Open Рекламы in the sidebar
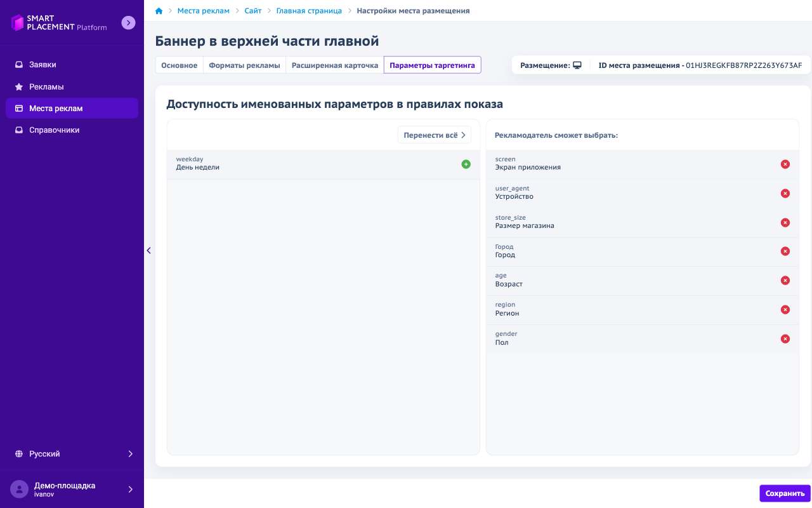This screenshot has width=812, height=508. click(72, 86)
